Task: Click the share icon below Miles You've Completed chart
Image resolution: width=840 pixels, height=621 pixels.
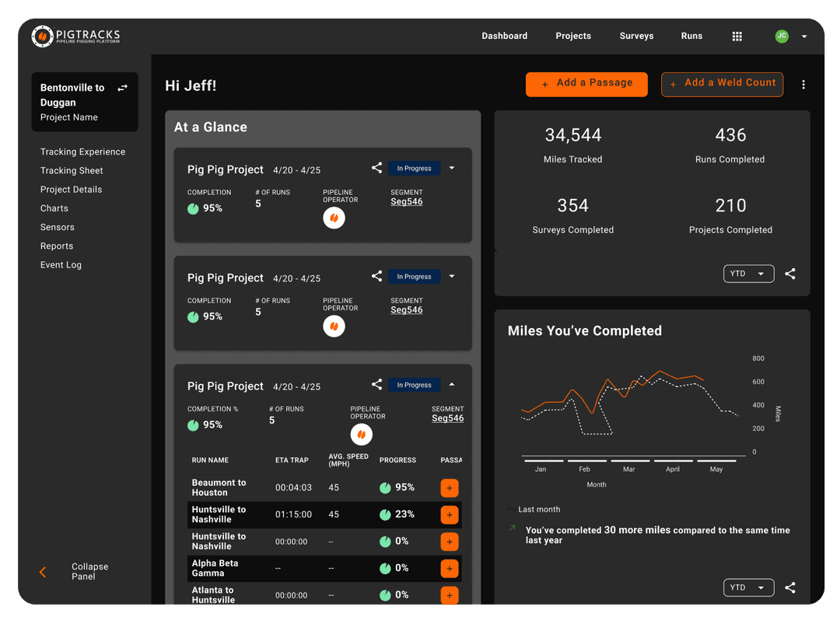Action: coord(790,588)
